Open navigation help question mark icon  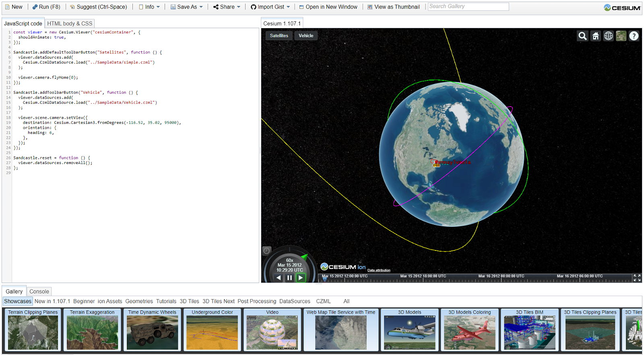pos(634,36)
